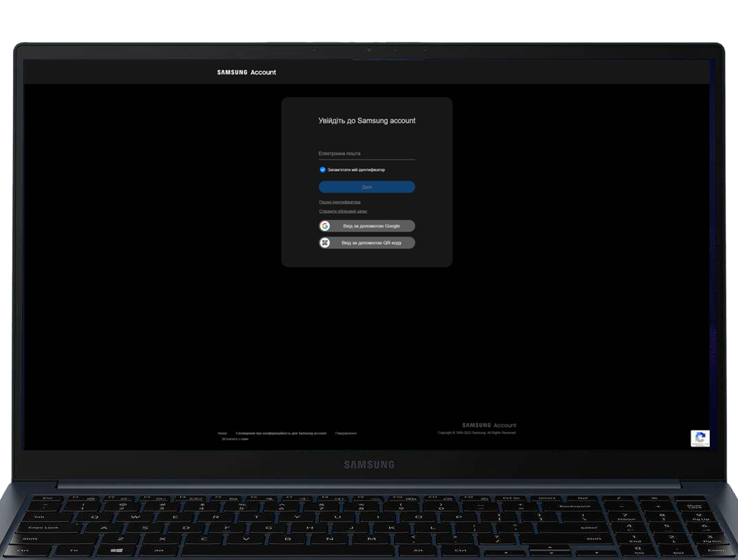The height and width of the screenshot is (560, 738).
Task: Open 'Умови' in the footer
Action: tap(222, 433)
